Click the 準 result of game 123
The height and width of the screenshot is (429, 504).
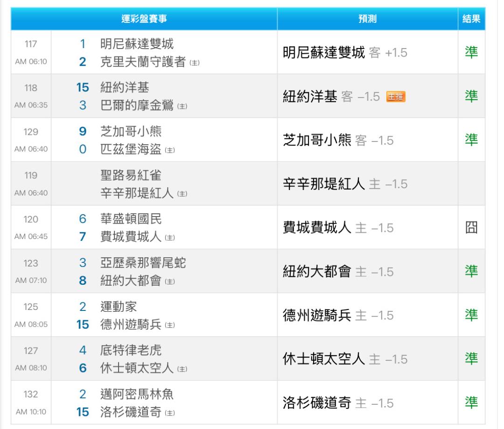[x=471, y=271]
